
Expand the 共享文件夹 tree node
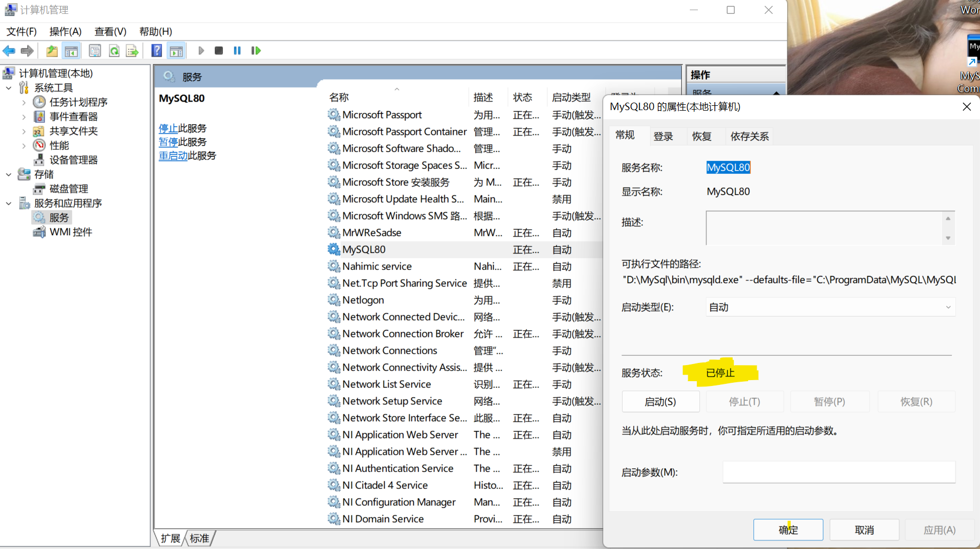click(24, 131)
